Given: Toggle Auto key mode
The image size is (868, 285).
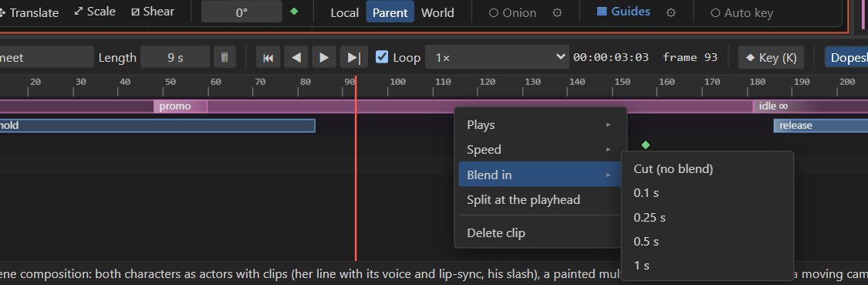Looking at the screenshot, I should pyautogui.click(x=741, y=13).
